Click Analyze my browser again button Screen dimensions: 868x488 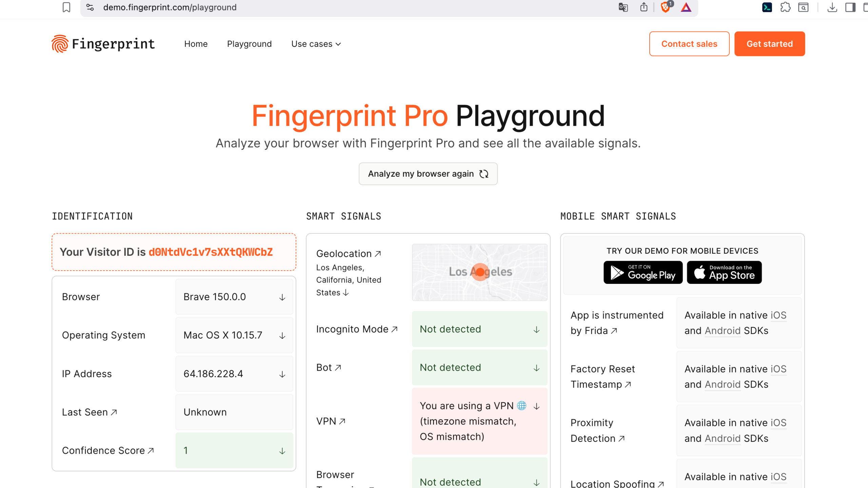pyautogui.click(x=428, y=174)
